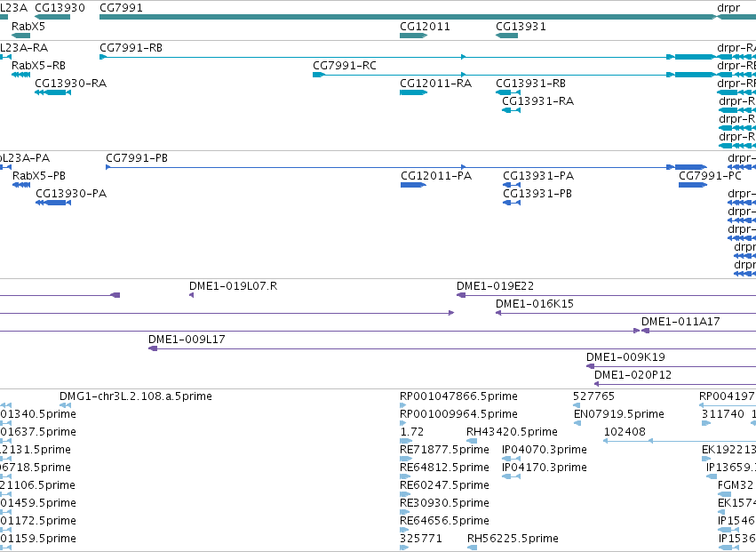Select the 325771 EST feature
Image resolution: width=756 pixels, height=552 pixels.
pyautogui.click(x=404, y=548)
